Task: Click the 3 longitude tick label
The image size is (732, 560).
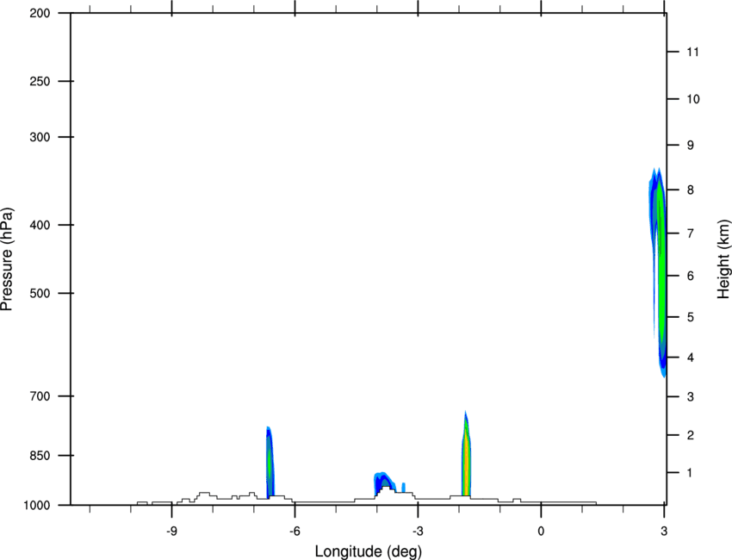Action: coord(664,531)
